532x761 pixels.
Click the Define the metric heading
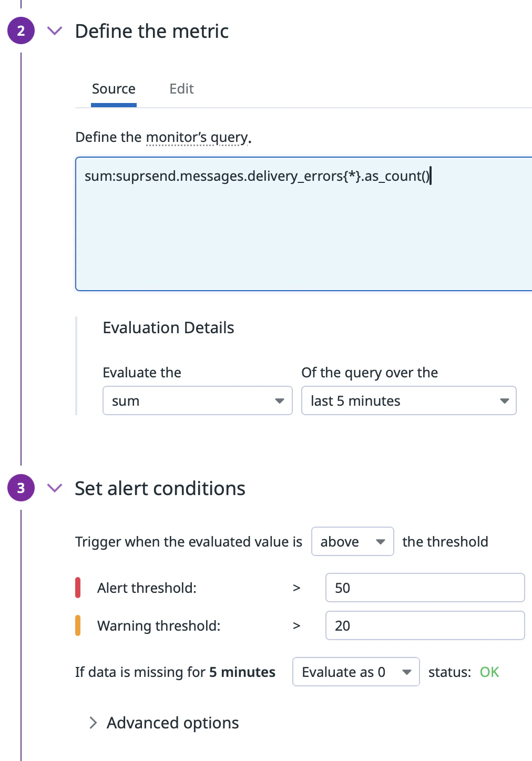click(151, 31)
